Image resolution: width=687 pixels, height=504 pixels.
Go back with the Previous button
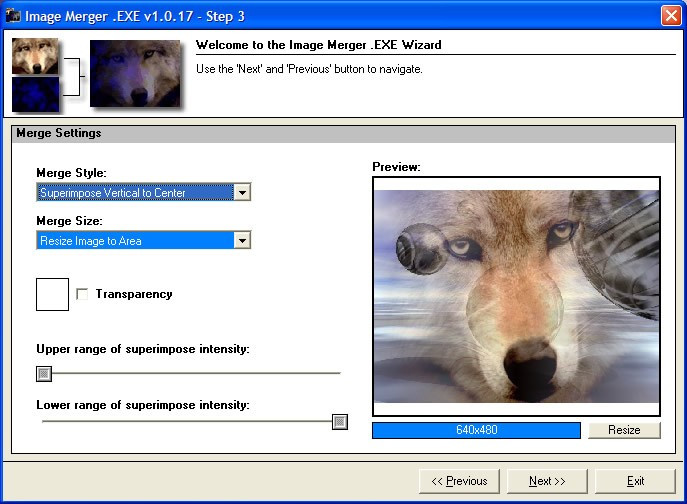pyautogui.click(x=459, y=481)
